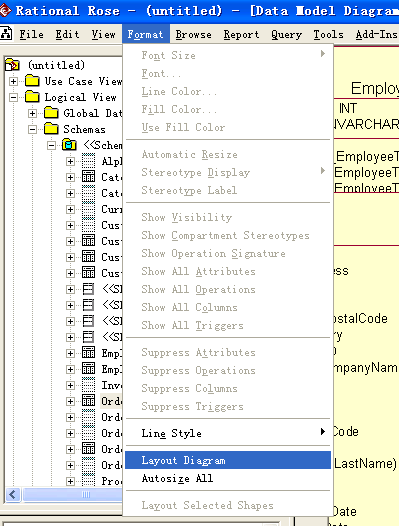Click the (untitled) model root icon
The width and height of the screenshot is (399, 526).
coord(12,64)
